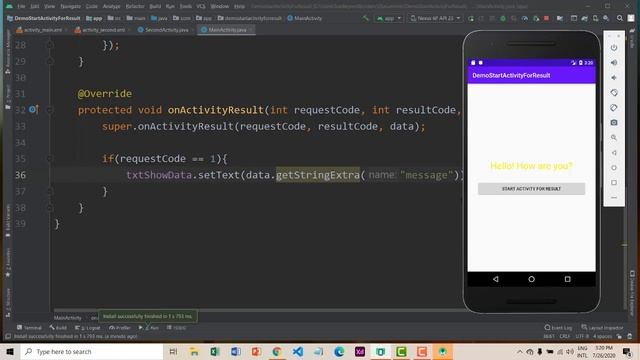The image size is (640, 360).
Task: Click the Search Everywhere magnifier icon
Action: point(620,18)
